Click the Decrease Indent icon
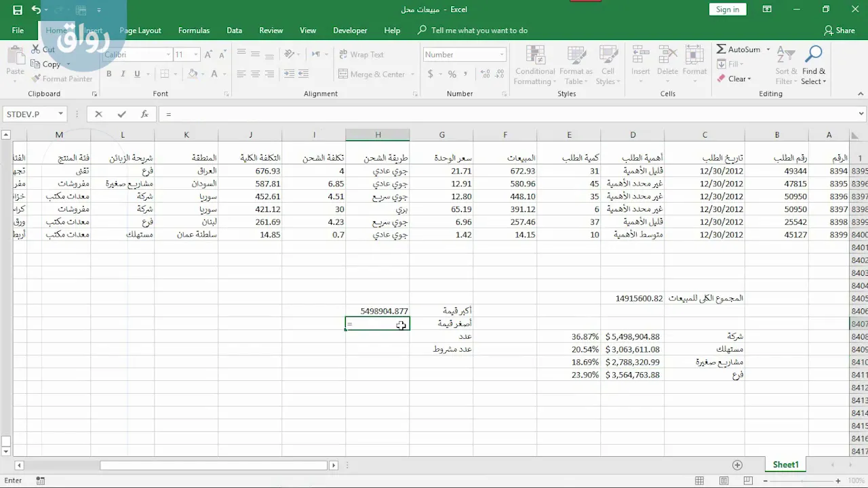 (290, 75)
